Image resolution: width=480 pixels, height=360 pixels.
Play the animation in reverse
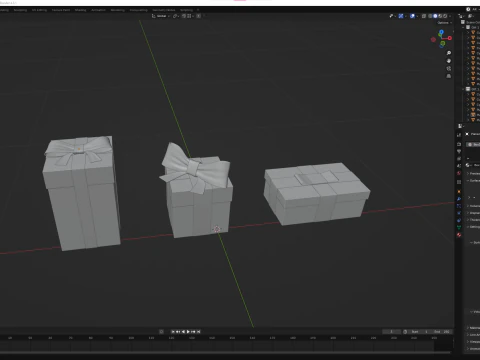tap(183, 332)
